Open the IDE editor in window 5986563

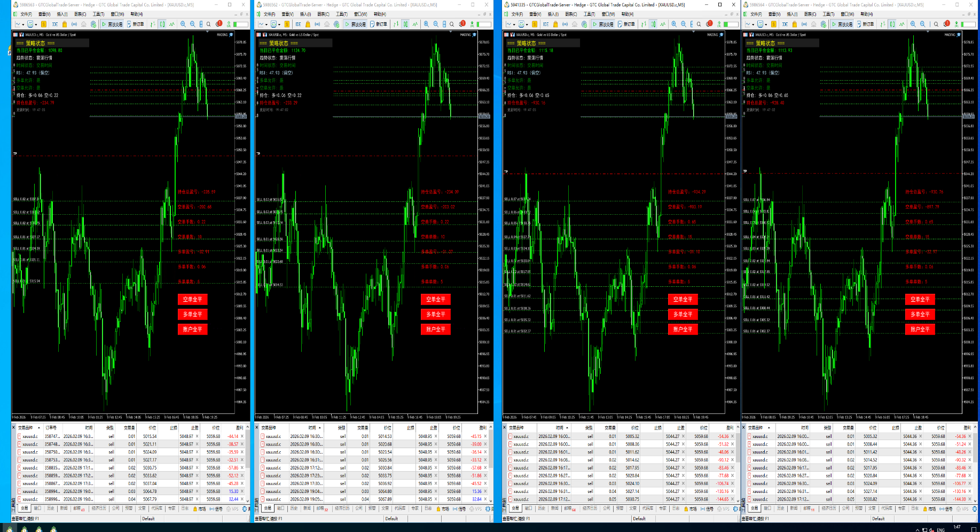[x=55, y=24]
